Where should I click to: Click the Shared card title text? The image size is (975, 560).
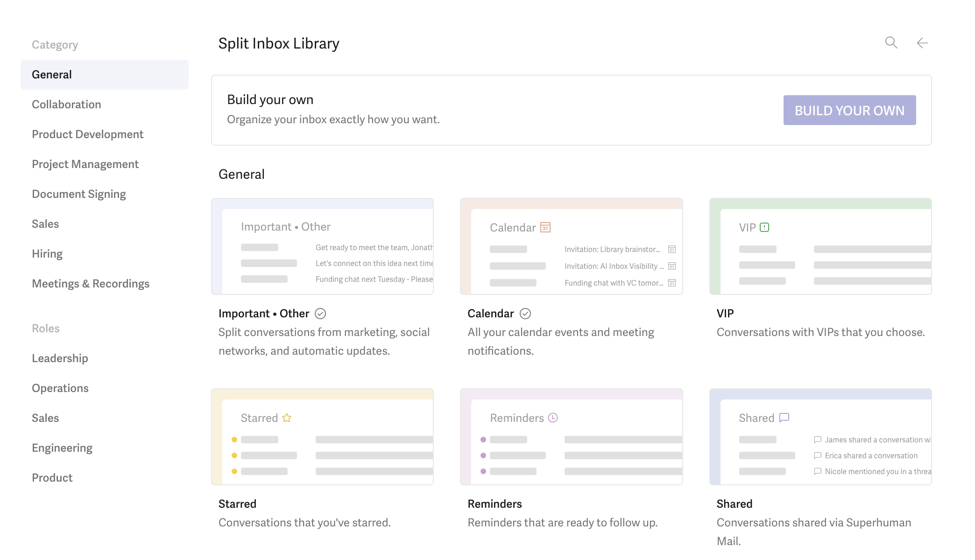click(x=734, y=504)
